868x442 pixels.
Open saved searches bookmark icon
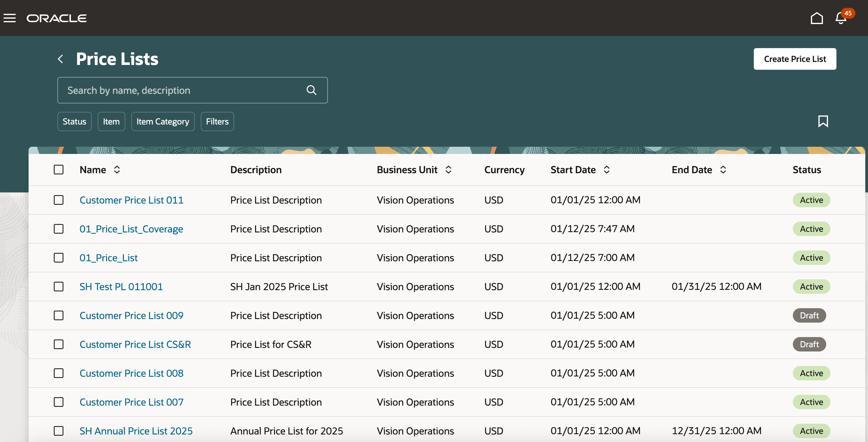[823, 121]
